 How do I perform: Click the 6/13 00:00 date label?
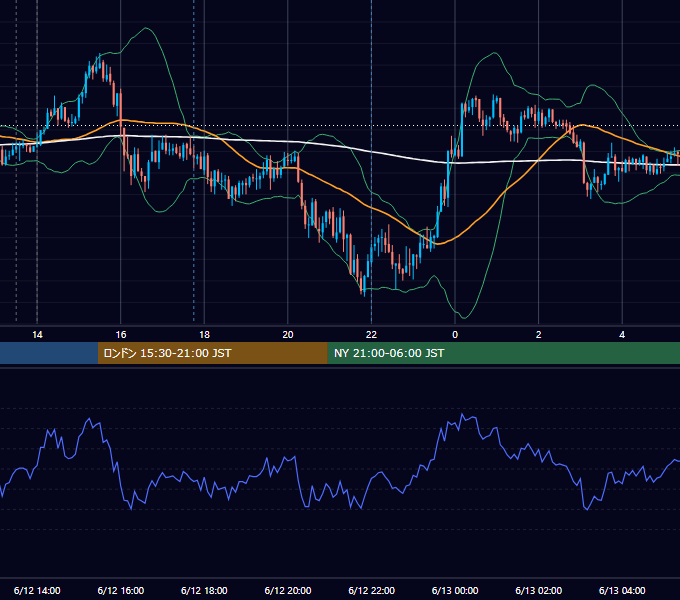pyautogui.click(x=455, y=590)
